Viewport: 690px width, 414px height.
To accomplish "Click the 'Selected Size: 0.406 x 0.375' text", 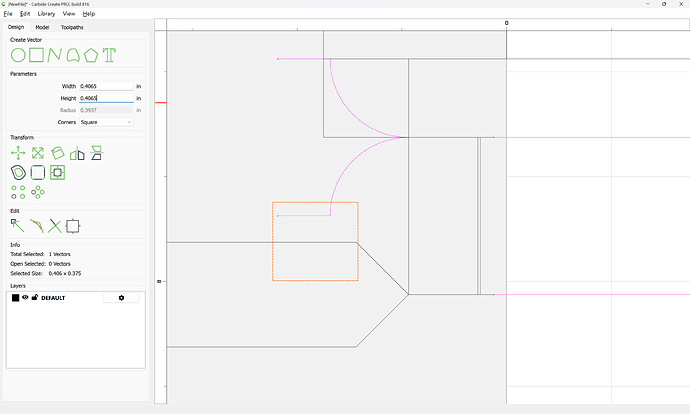I will click(46, 273).
